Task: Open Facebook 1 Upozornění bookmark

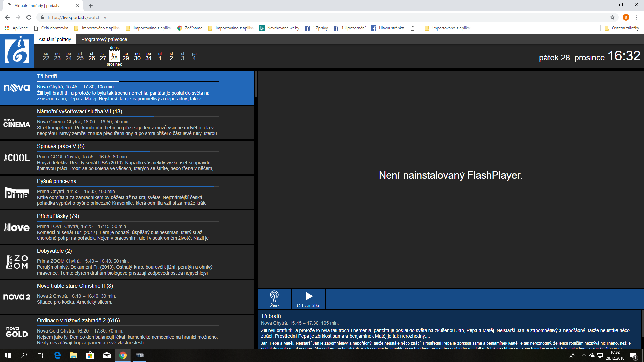Action: 350,28
